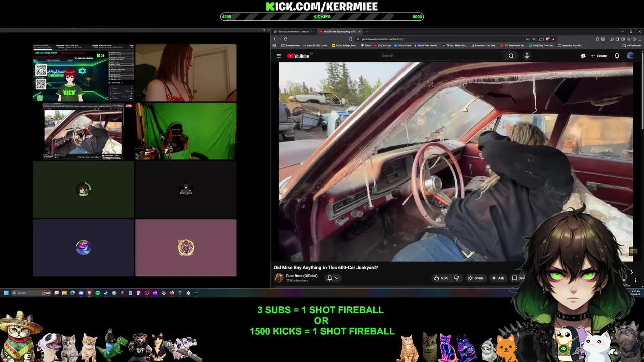Image resolution: width=644 pixels, height=362 pixels.
Task: Open the kerrmiee Kick bookmark
Action: (x=484, y=45)
